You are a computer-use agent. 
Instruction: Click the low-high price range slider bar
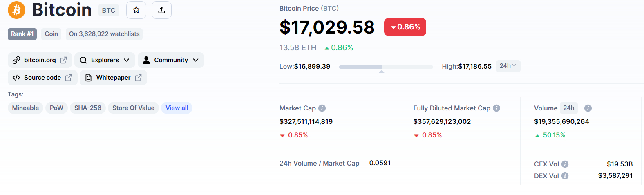(x=386, y=67)
